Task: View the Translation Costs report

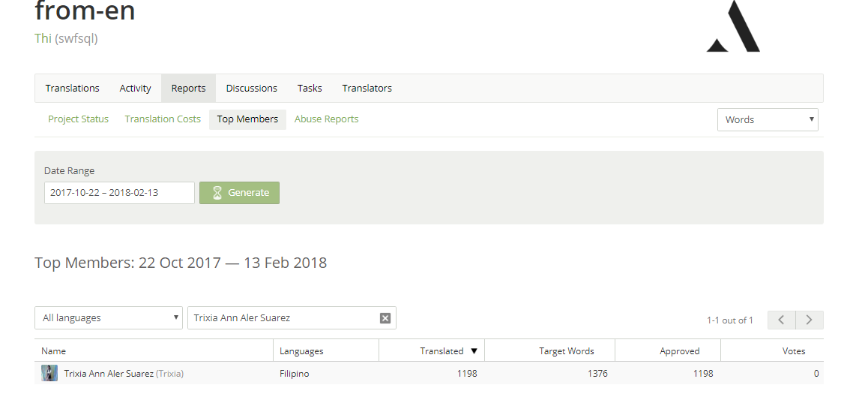Action: [x=163, y=119]
